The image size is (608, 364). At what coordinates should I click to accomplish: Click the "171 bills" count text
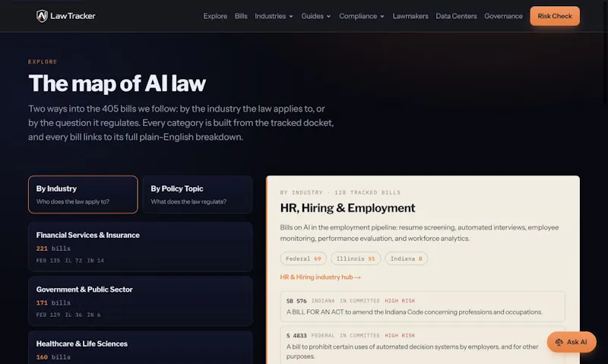point(53,302)
